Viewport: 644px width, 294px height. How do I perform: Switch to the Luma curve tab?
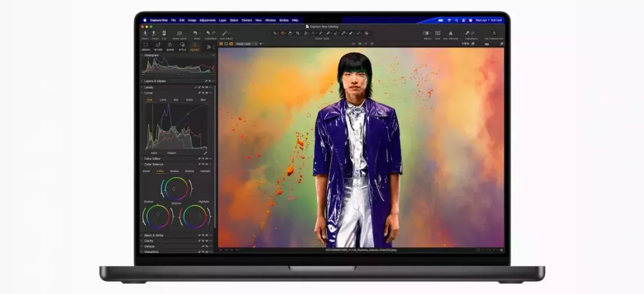pyautogui.click(x=163, y=99)
